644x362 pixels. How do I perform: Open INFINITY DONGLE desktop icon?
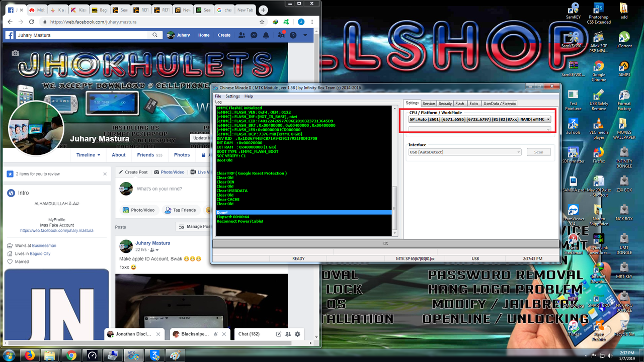tap(624, 157)
